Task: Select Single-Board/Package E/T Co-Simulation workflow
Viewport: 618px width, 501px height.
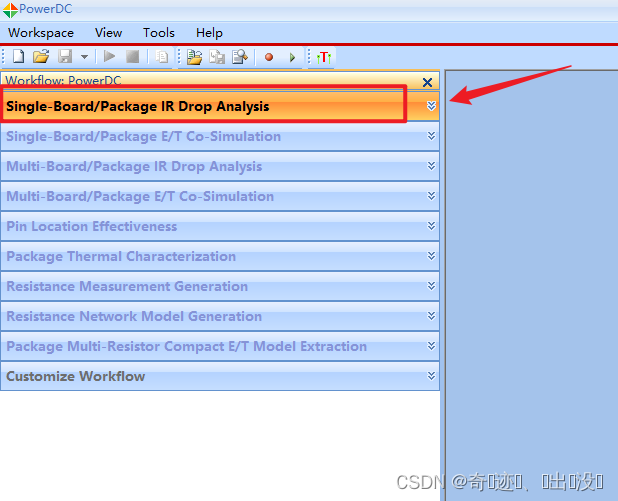Action: [220, 136]
